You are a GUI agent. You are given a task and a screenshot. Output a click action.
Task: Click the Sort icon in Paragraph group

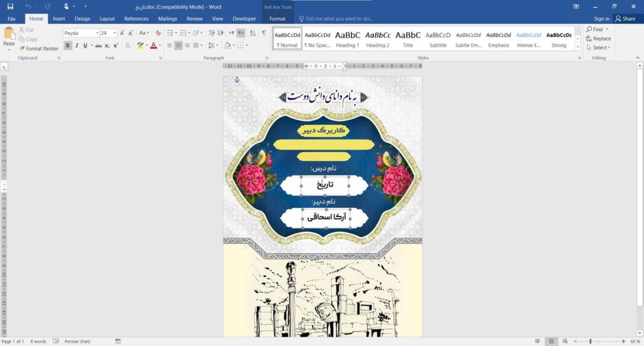click(252, 33)
